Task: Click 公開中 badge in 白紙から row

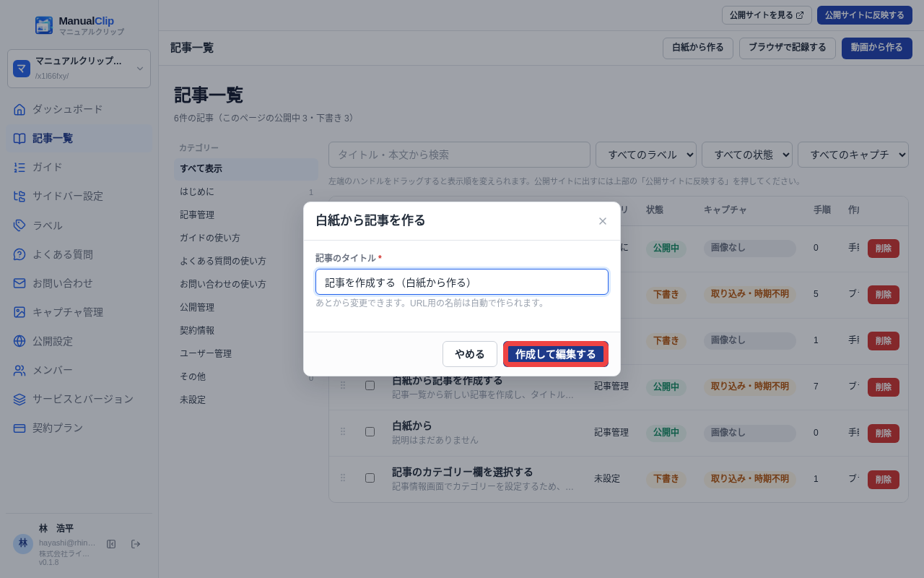Action: click(666, 433)
